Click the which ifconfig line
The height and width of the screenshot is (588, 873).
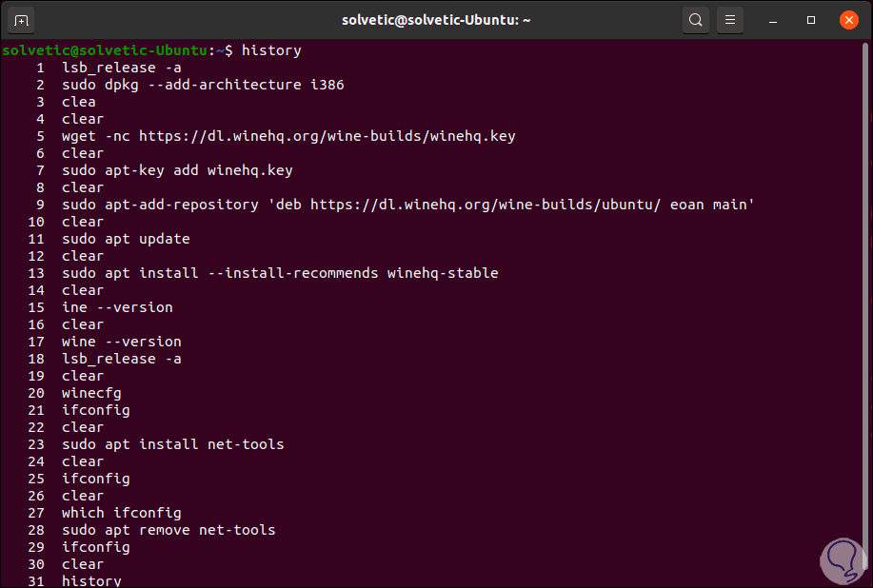(121, 513)
